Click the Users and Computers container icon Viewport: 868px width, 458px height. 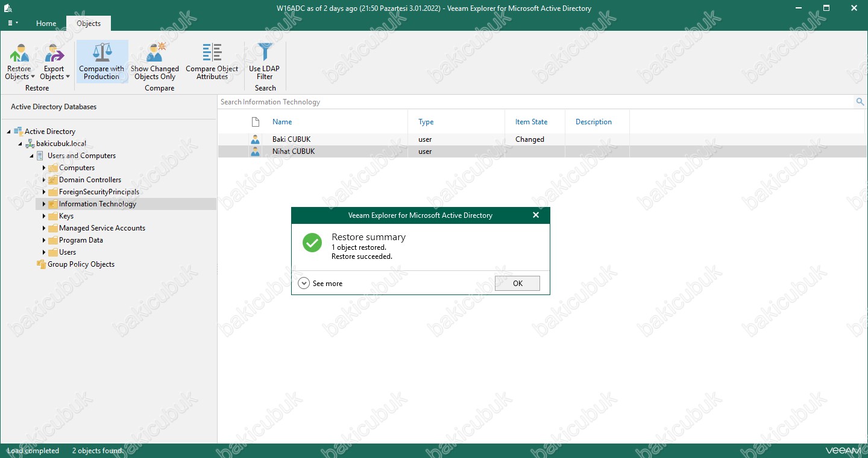point(41,156)
